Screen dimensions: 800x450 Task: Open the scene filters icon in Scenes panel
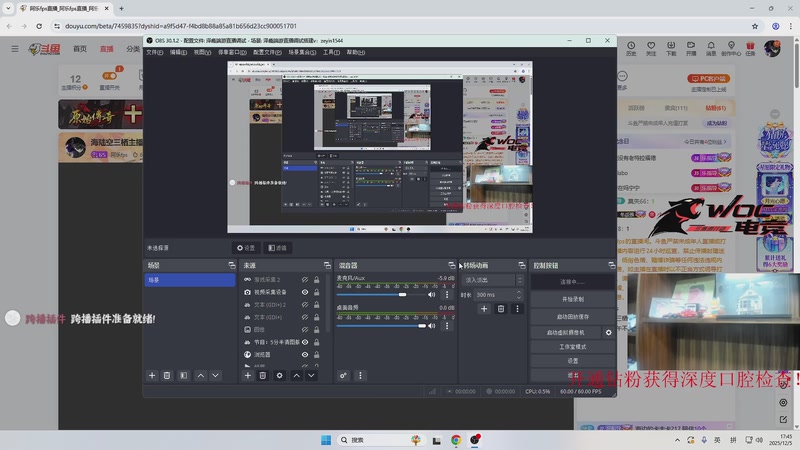184,375
